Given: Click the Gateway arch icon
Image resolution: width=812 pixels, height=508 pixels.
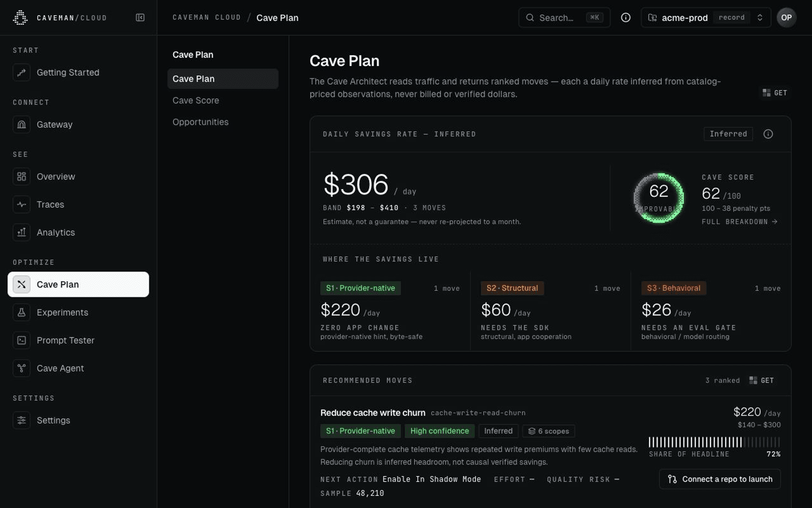Looking at the screenshot, I should coord(21,124).
